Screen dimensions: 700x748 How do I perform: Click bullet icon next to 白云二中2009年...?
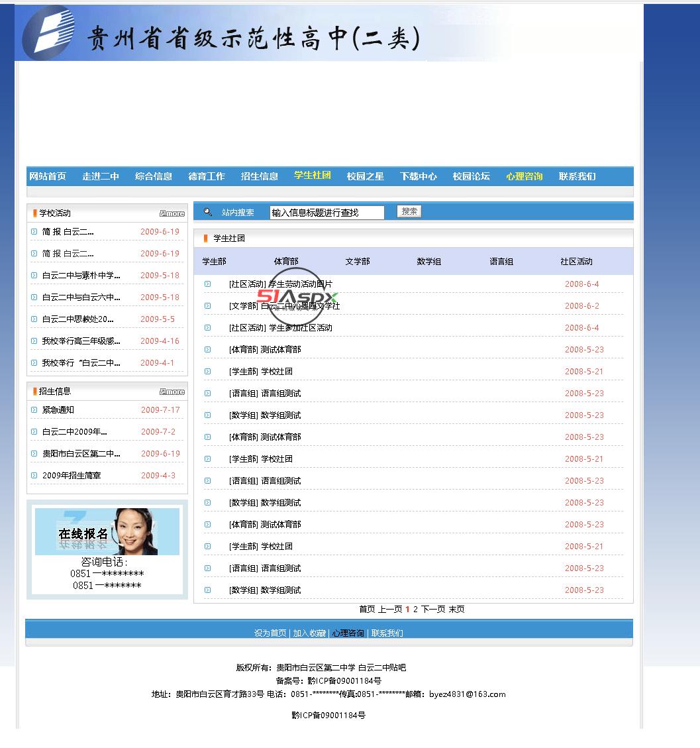(34, 431)
